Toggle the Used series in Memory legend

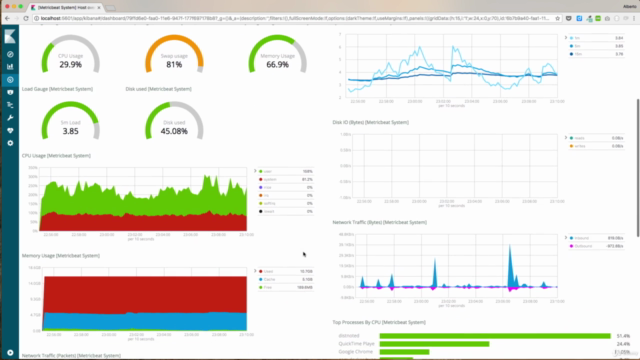coord(286,271)
